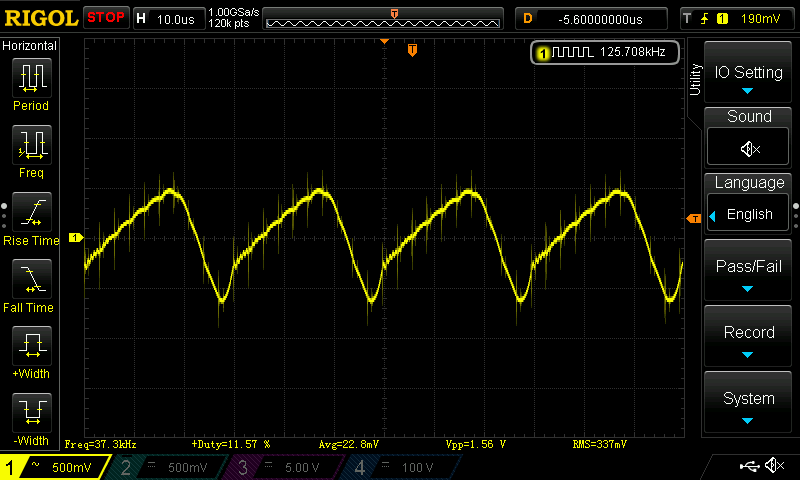Open the System submenu
Viewport: 800px width, 480px height.
[748, 402]
